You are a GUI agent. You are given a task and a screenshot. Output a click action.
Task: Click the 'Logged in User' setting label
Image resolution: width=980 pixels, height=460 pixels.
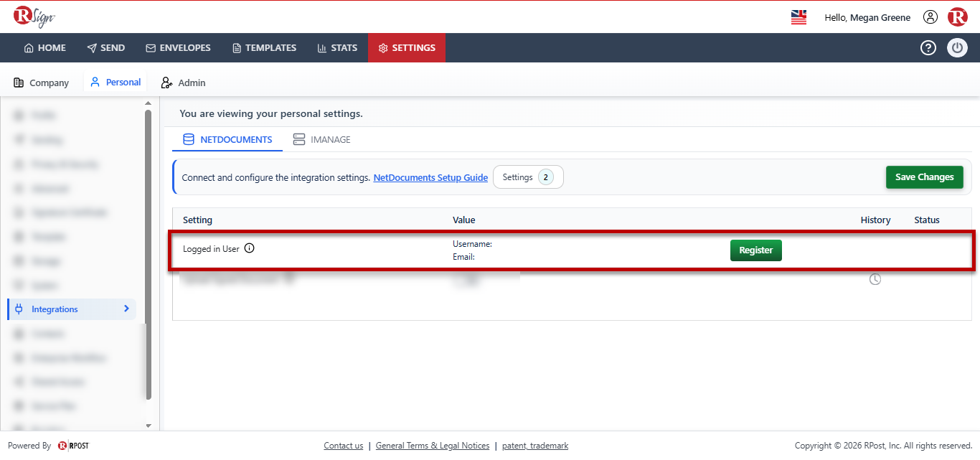pos(211,249)
